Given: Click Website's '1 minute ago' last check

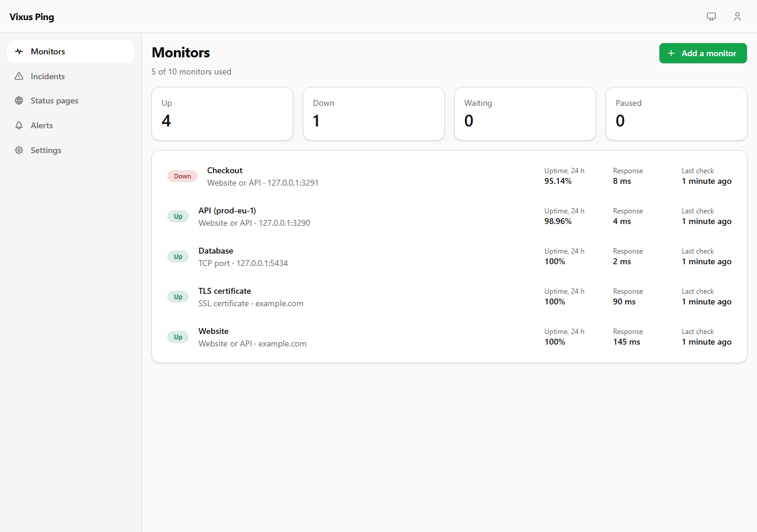Looking at the screenshot, I should (707, 342).
